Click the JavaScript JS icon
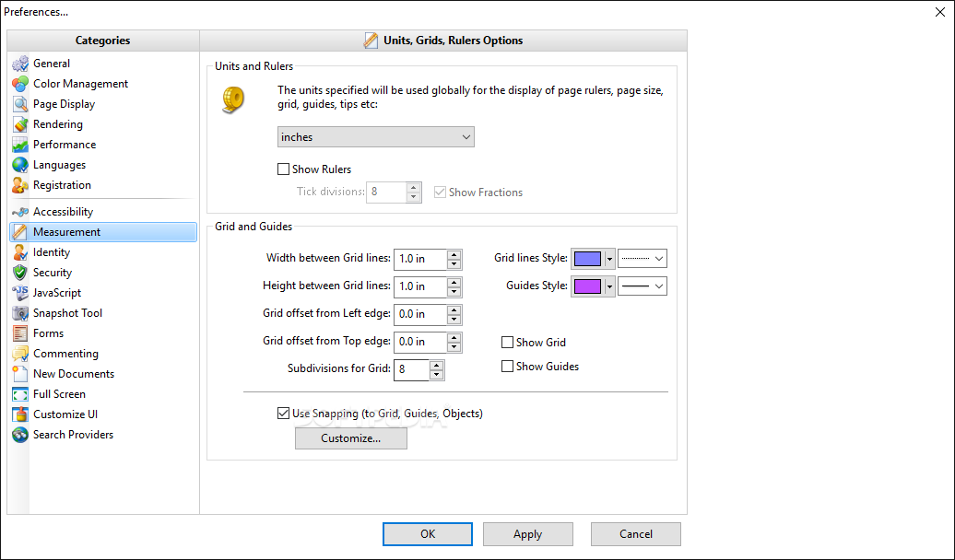 point(20,293)
